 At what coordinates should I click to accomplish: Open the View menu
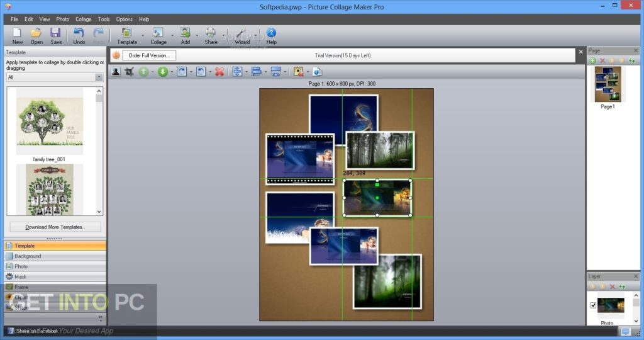coord(45,20)
